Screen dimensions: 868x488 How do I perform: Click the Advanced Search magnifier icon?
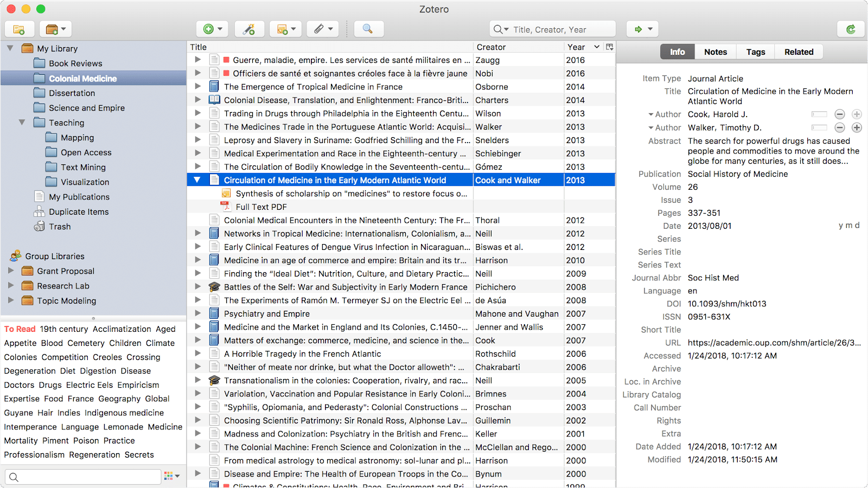pos(368,29)
